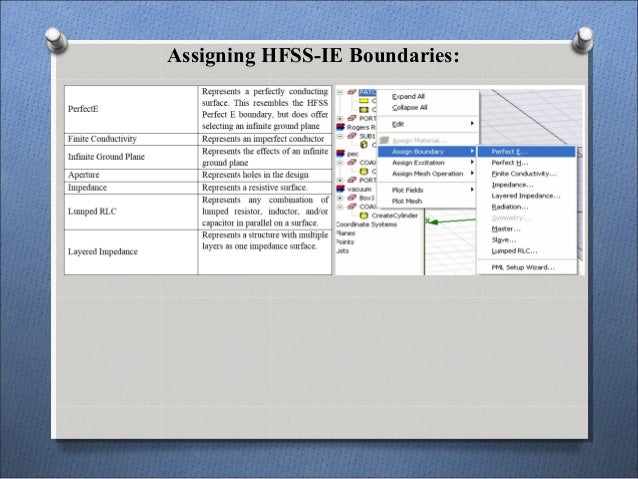Click the 'Represents a perfectly conducting surface' description cell

pos(265,109)
